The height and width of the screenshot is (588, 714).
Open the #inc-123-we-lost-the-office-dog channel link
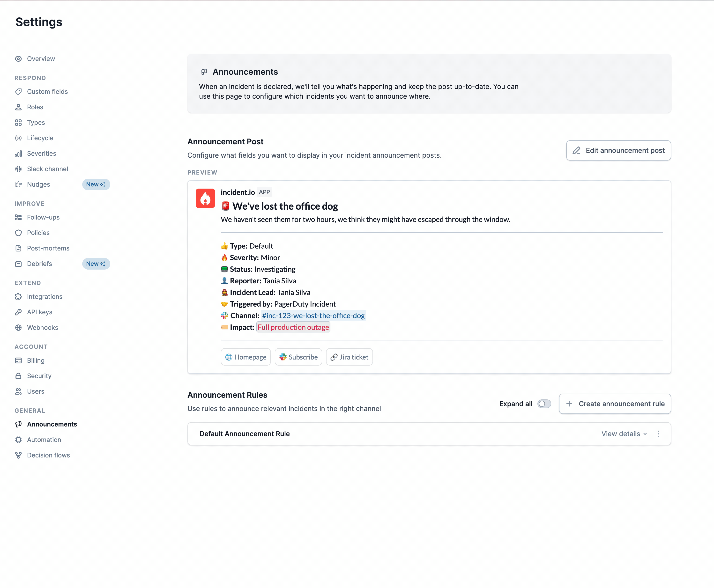(x=313, y=315)
